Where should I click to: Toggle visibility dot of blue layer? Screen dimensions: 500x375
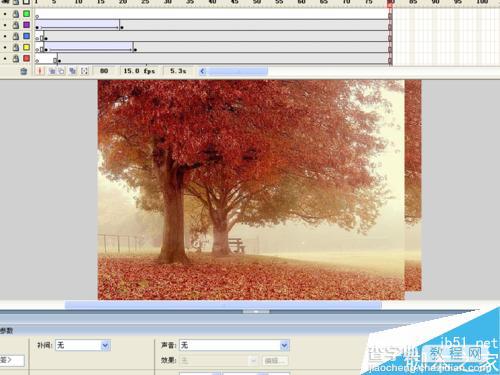[x=5, y=36]
